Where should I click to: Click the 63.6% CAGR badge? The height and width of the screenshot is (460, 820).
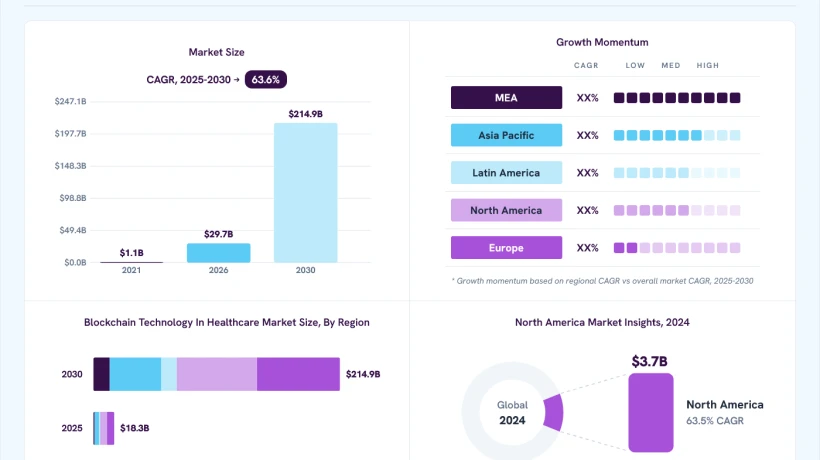click(x=266, y=79)
